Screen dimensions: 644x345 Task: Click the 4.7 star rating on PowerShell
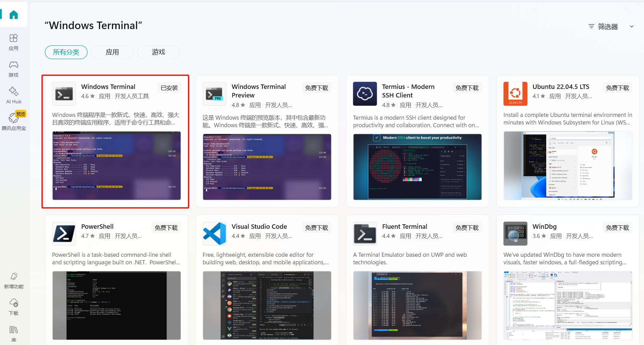[88, 236]
